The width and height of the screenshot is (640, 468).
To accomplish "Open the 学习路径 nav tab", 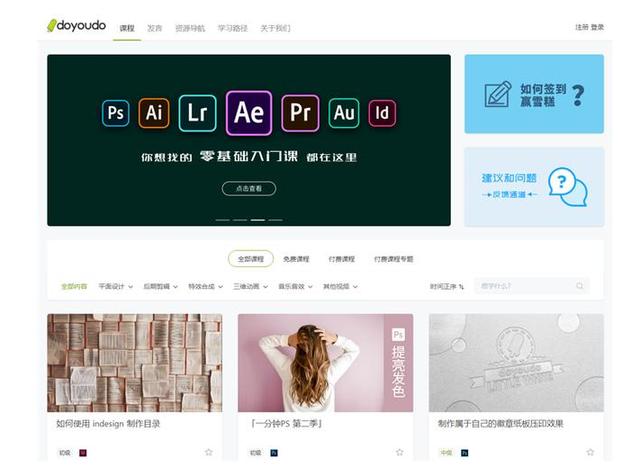I will (x=232, y=28).
